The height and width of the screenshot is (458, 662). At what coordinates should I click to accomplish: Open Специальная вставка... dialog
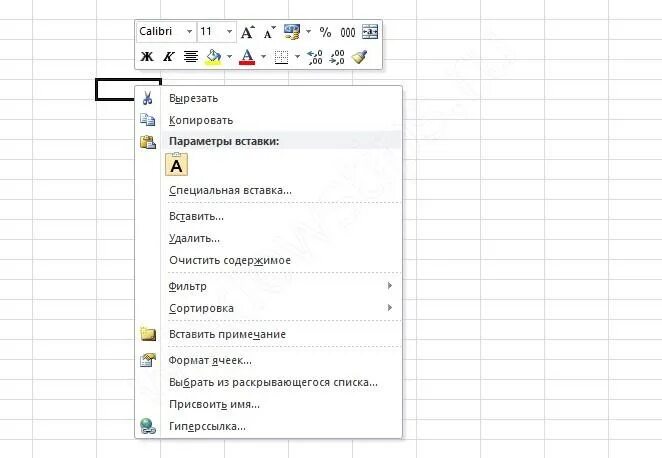click(268, 190)
